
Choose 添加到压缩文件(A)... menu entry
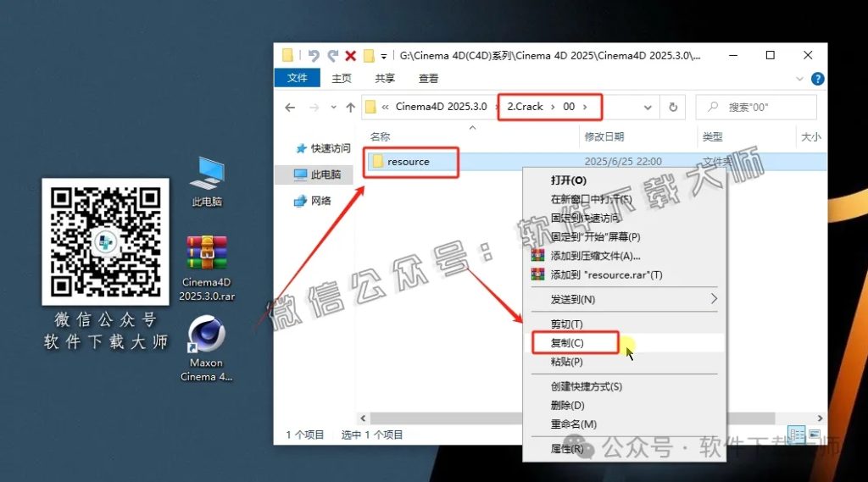(x=624, y=256)
